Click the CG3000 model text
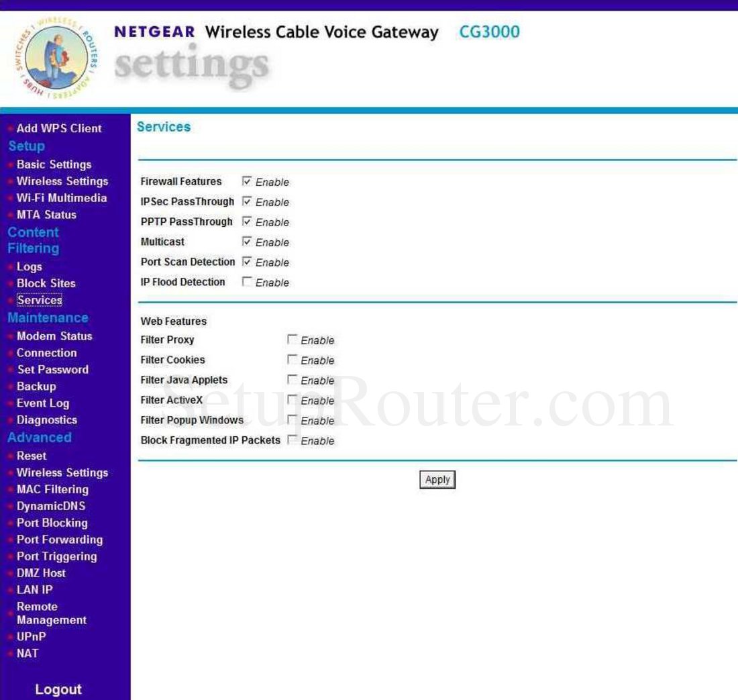Viewport: 738px width, 700px height. [490, 32]
